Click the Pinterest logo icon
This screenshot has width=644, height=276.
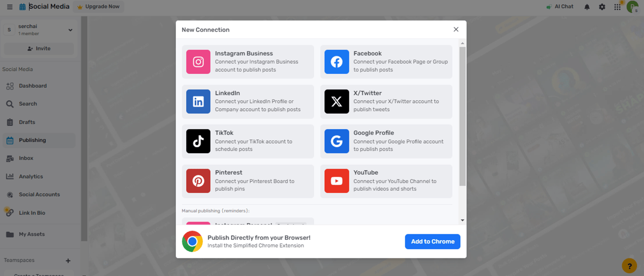198,181
